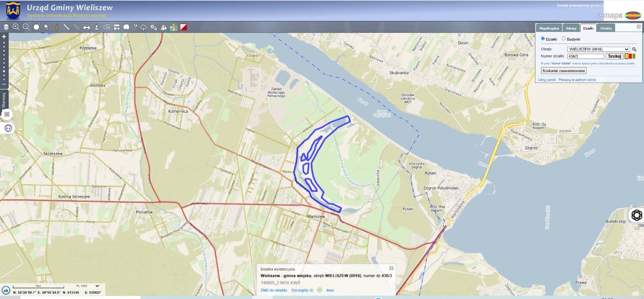Click the zoom out magnifier tool
The width and height of the screenshot is (644, 299).
pyautogui.click(x=25, y=27)
